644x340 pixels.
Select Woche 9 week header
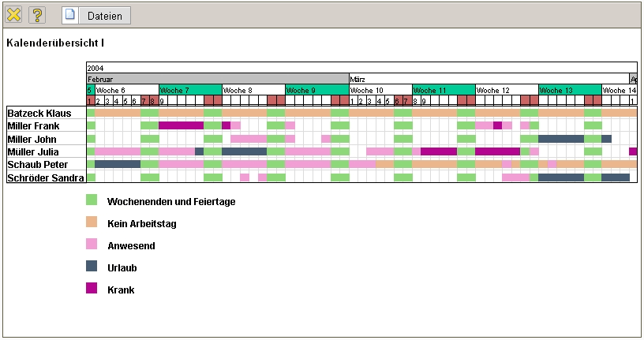(316, 90)
